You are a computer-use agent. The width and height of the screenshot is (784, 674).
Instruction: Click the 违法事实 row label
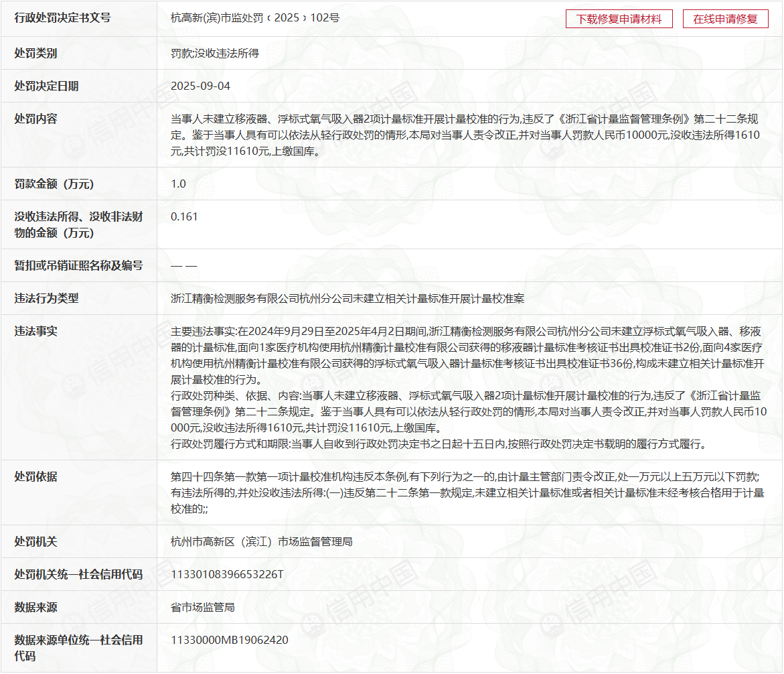pos(36,331)
